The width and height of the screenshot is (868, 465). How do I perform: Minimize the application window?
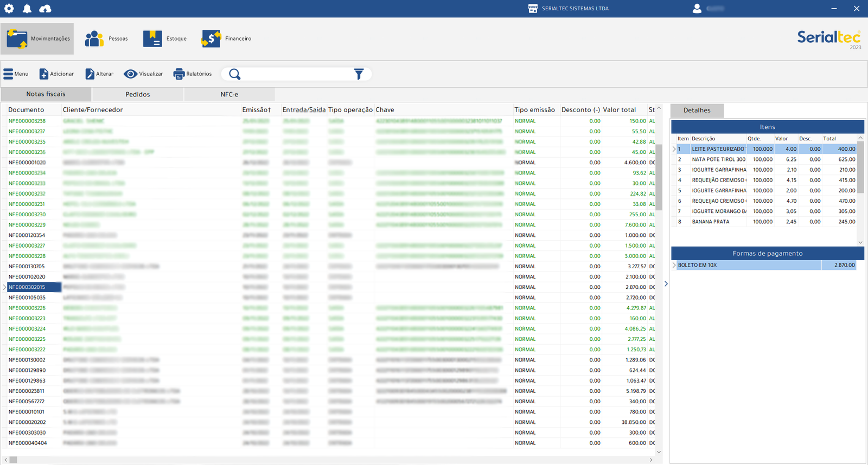coord(834,9)
